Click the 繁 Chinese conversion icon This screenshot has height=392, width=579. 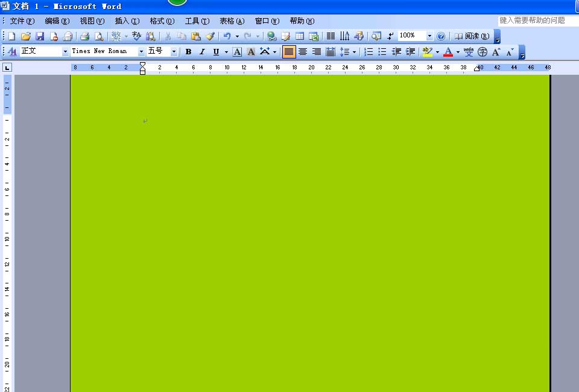click(x=116, y=36)
